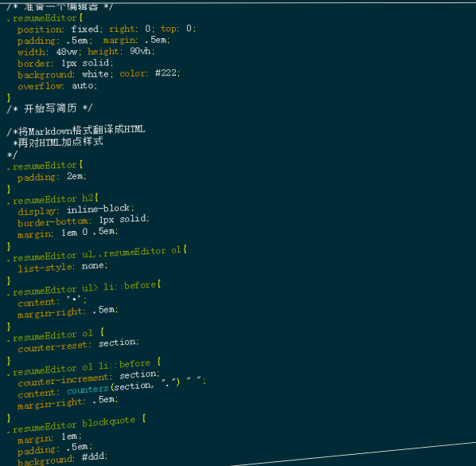The width and height of the screenshot is (476, 466).
Task: Click the 'top' property name
Action: pyautogui.click(x=168, y=29)
